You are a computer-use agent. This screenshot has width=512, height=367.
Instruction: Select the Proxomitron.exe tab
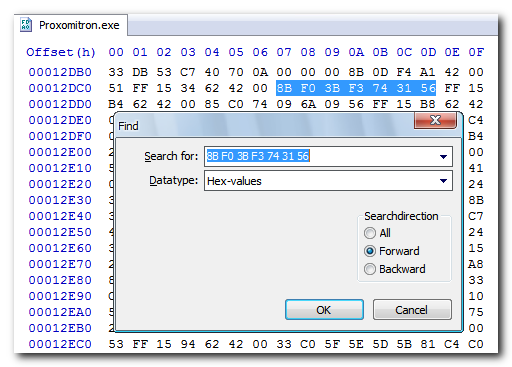point(71,25)
